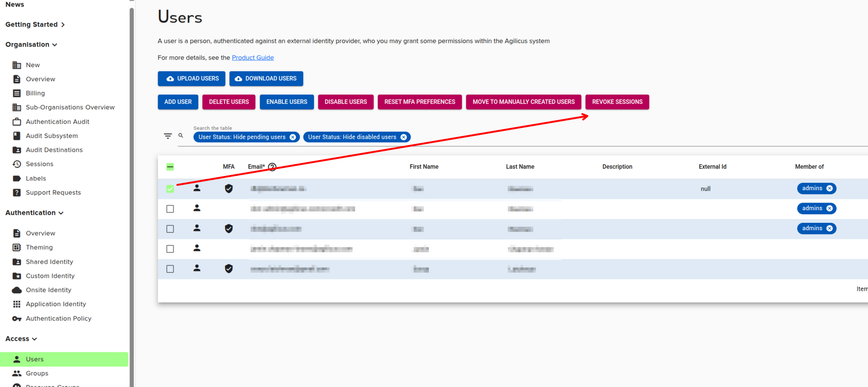The width and height of the screenshot is (868, 387).
Task: Click the Onsite Identity cloud icon
Action: pos(17,290)
